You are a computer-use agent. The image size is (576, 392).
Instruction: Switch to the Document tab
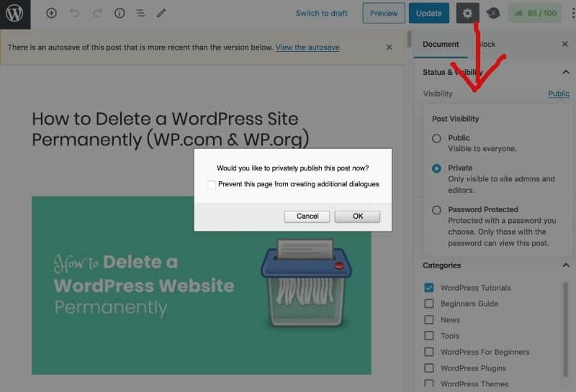441,45
